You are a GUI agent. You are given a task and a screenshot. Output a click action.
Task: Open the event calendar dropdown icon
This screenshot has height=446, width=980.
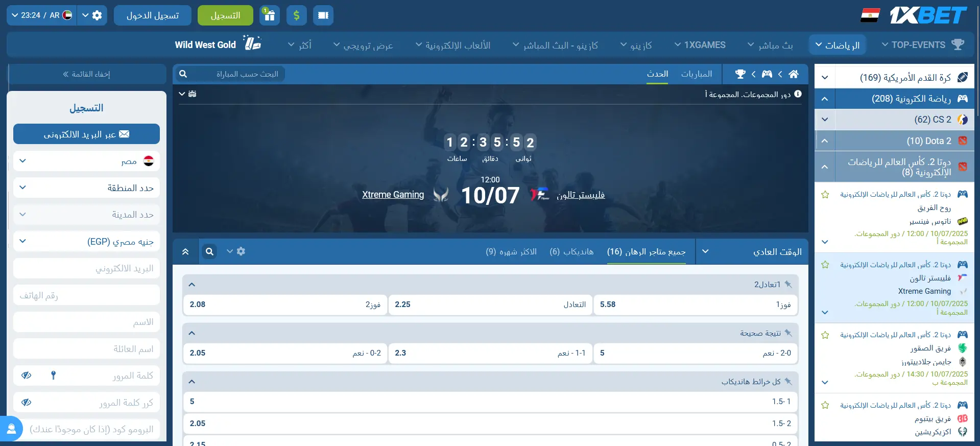pyautogui.click(x=188, y=94)
